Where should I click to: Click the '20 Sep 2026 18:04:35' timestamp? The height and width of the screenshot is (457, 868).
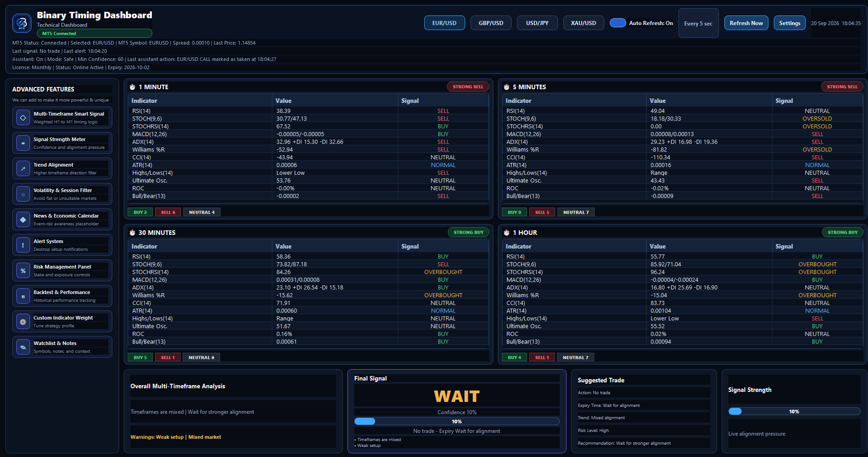click(x=836, y=23)
